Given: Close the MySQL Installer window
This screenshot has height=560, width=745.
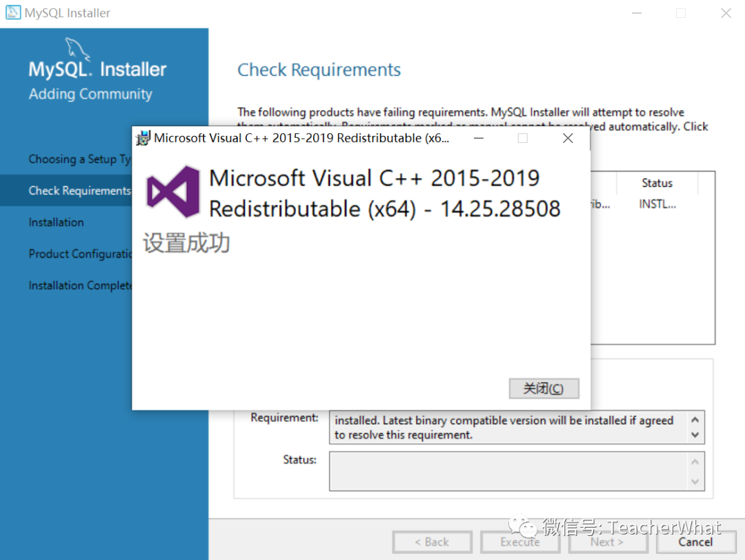Looking at the screenshot, I should tap(726, 13).
